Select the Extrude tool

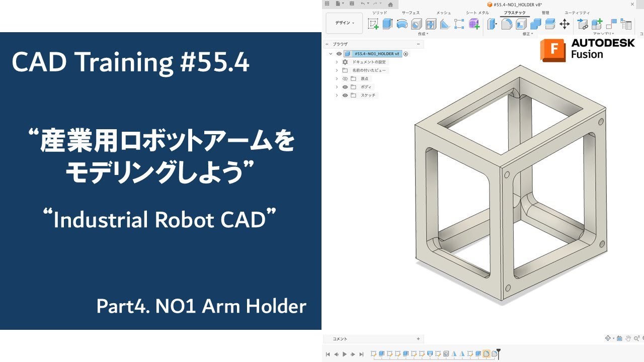(387, 24)
